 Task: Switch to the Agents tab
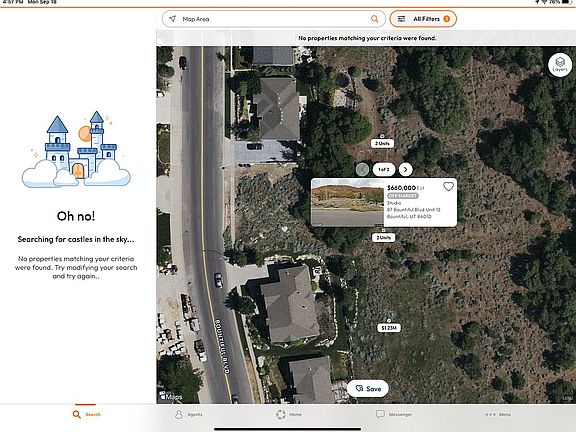188,414
